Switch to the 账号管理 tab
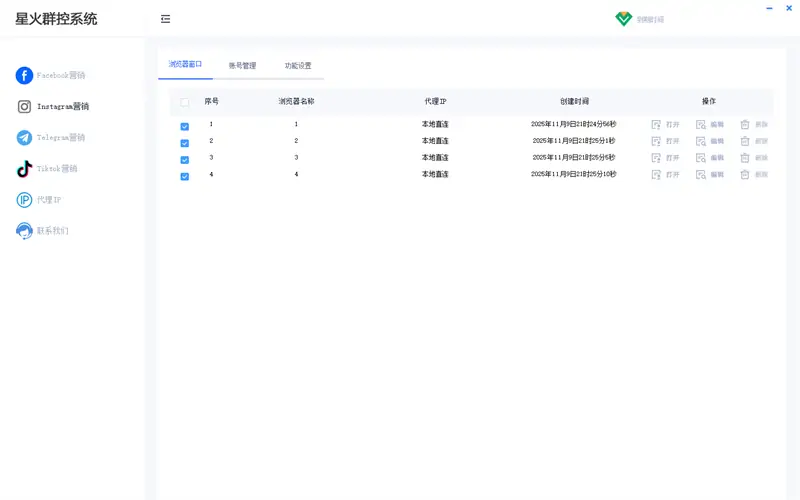The height and width of the screenshot is (500, 800). [x=242, y=65]
